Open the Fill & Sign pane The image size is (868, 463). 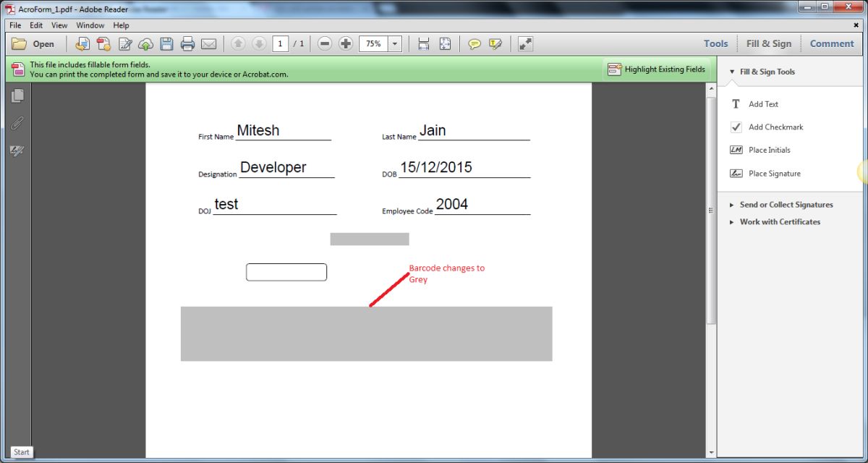pyautogui.click(x=769, y=43)
